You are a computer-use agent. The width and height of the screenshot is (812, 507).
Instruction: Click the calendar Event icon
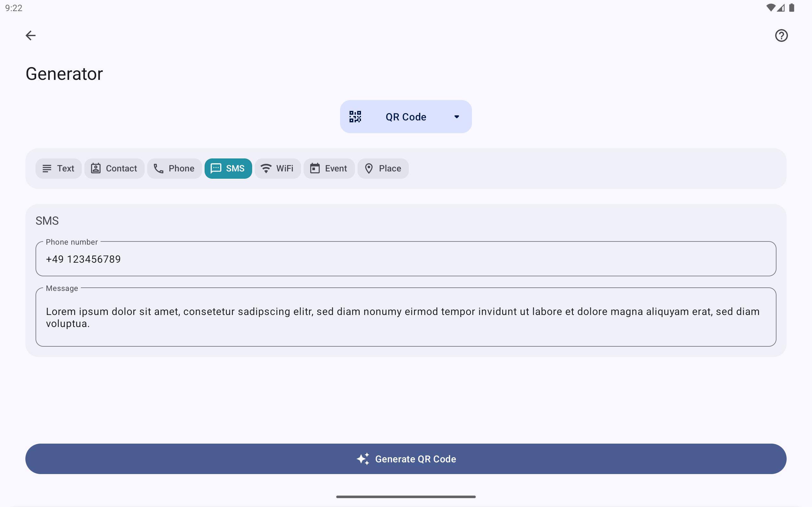tap(315, 168)
